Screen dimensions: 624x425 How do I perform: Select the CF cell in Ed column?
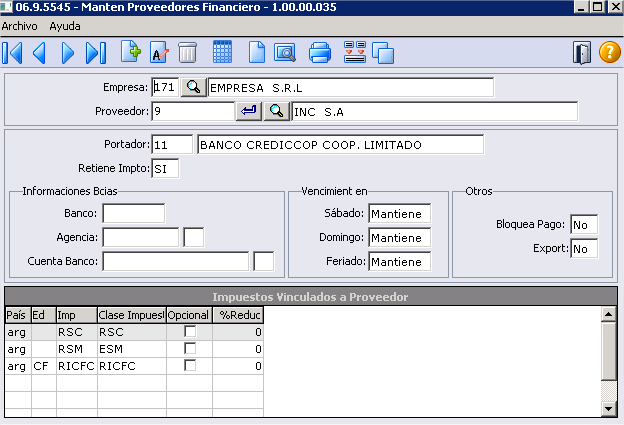[44, 366]
